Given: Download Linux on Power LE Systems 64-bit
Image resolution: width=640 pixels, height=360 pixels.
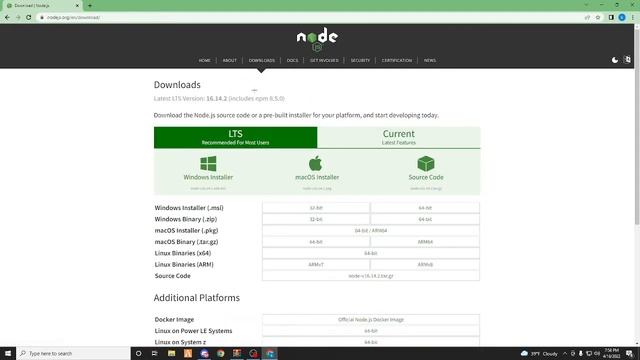Looking at the screenshot, I should click(371, 331).
